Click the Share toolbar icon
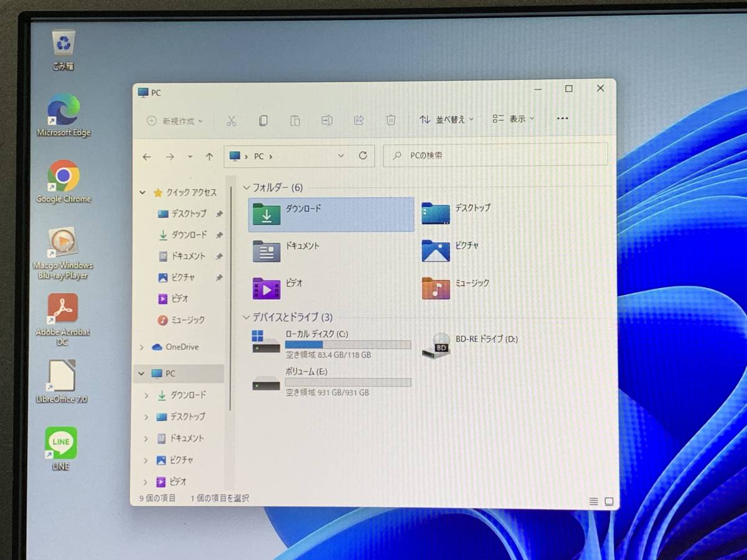747x560 pixels. (359, 121)
